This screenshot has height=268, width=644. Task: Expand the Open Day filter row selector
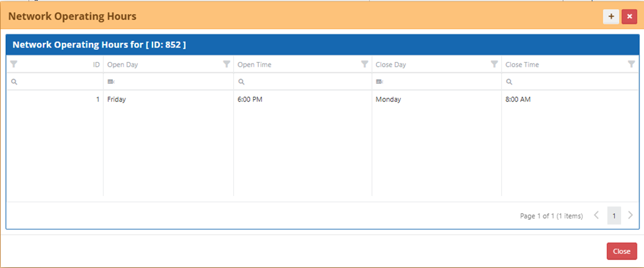point(111,82)
